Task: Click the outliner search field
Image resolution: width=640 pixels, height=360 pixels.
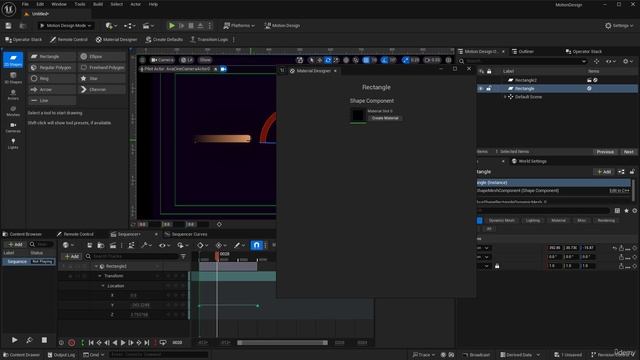Action: (x=523, y=61)
